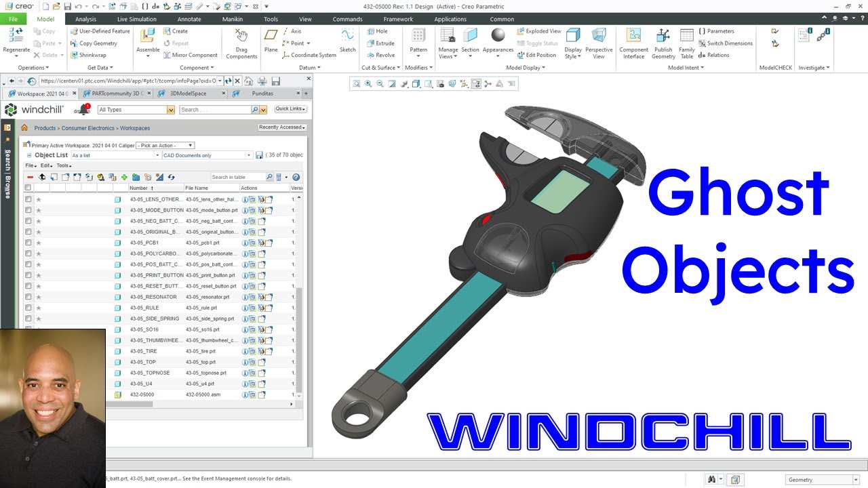
Task: Click the Exploded View tool
Action: click(538, 31)
